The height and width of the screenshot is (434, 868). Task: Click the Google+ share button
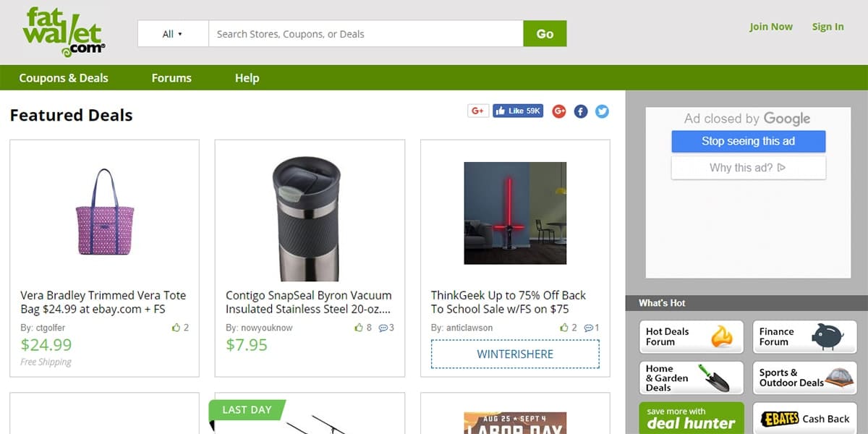(477, 111)
